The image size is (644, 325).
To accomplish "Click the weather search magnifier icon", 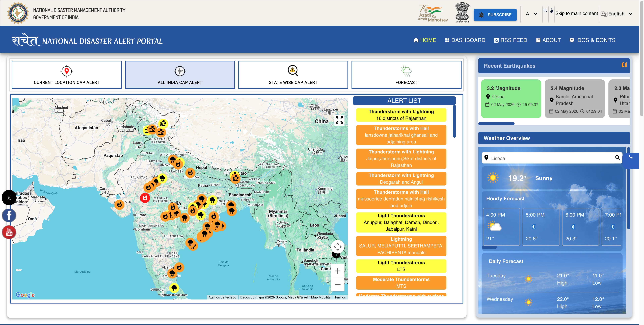I will click(617, 158).
